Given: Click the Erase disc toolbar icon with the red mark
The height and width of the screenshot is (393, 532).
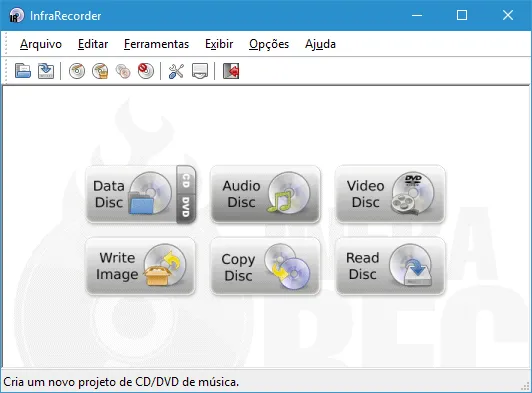Looking at the screenshot, I should [x=146, y=71].
